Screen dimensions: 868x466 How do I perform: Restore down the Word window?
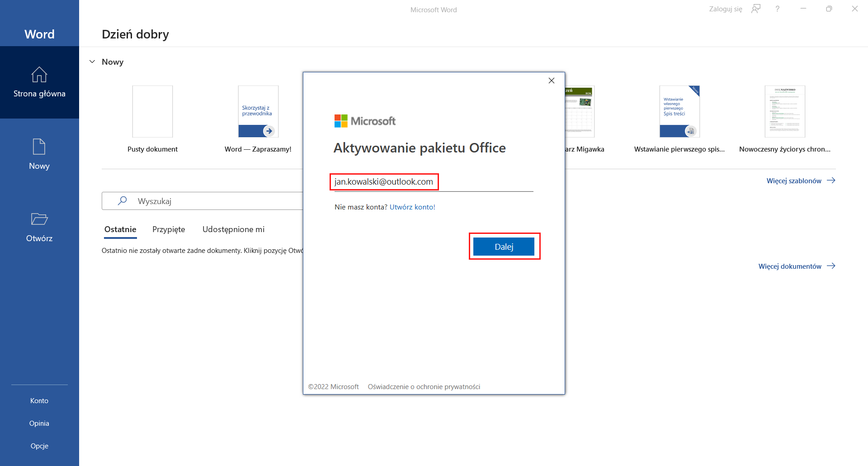[x=829, y=9]
